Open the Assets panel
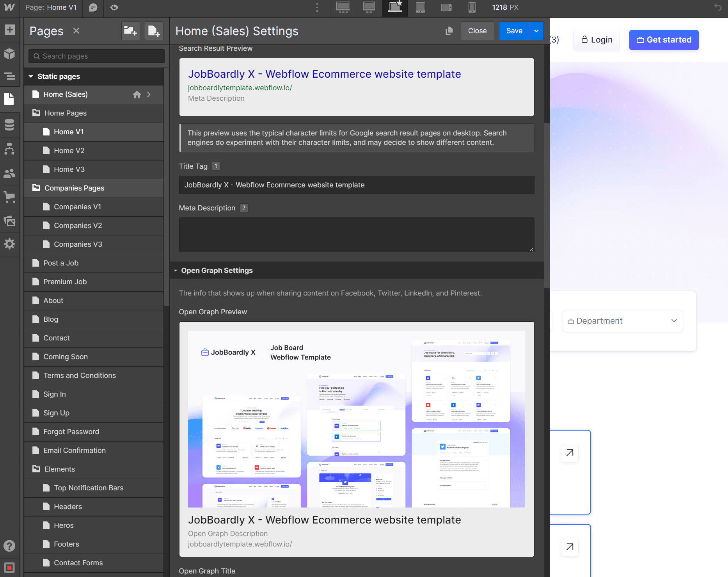 (9, 221)
